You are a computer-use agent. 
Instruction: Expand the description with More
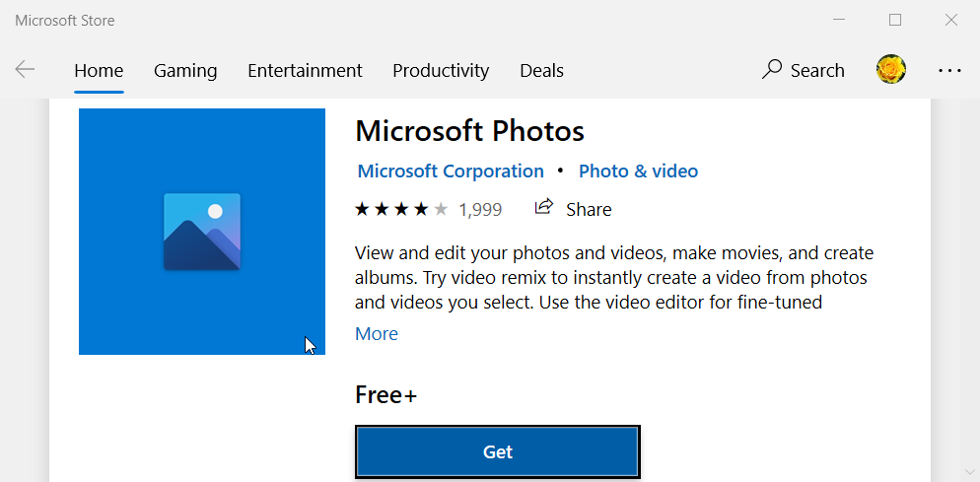tap(377, 334)
